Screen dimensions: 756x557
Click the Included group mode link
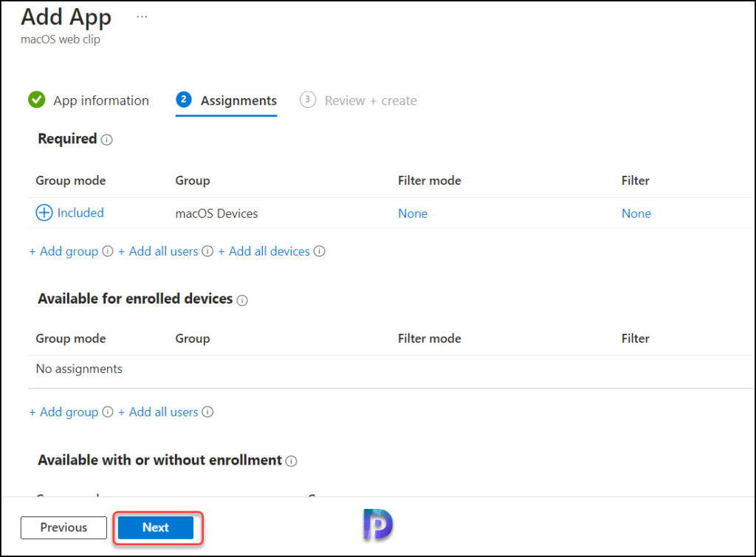(80, 213)
